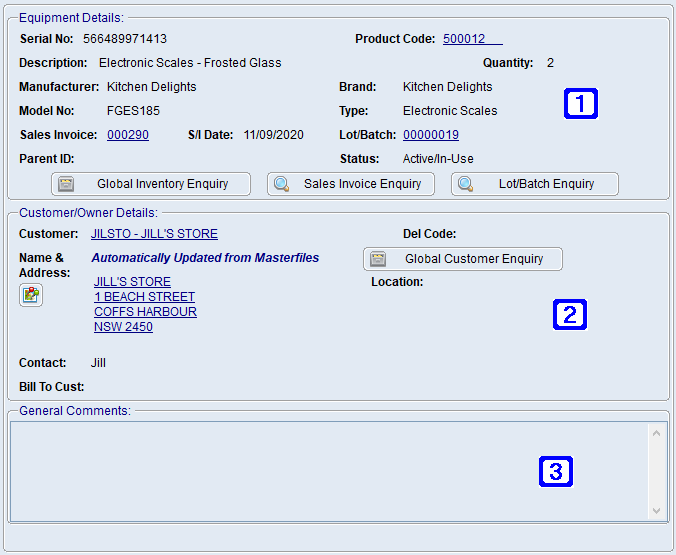Click the JILL'S STORE address line
Image resolution: width=676 pixels, height=555 pixels.
(x=132, y=282)
